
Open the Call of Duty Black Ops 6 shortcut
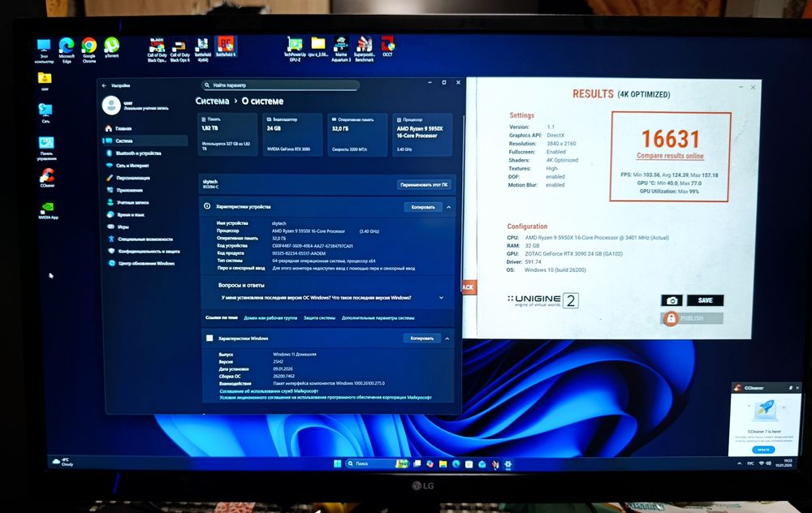click(x=179, y=50)
